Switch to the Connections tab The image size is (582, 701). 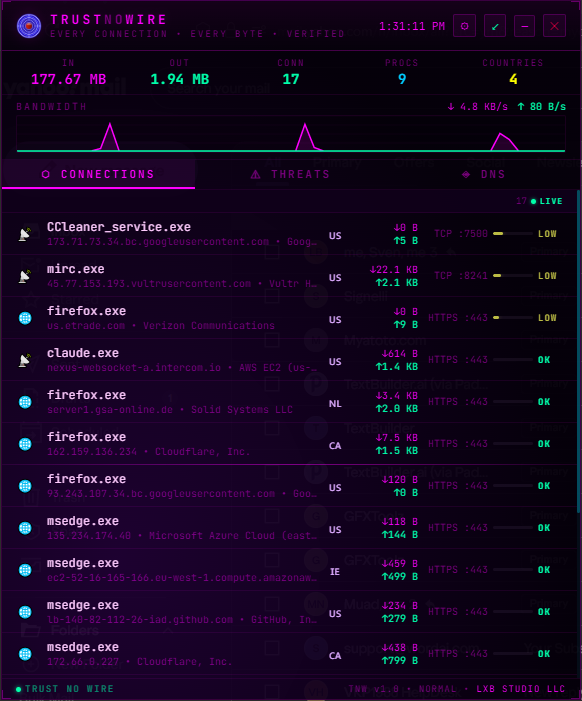pos(98,174)
